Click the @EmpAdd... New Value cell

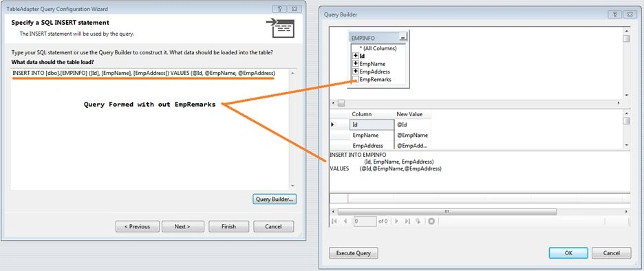pos(412,145)
